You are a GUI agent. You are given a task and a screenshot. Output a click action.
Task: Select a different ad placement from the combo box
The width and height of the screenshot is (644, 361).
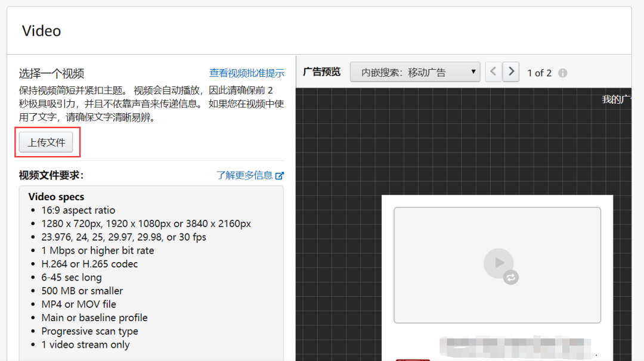click(x=414, y=71)
